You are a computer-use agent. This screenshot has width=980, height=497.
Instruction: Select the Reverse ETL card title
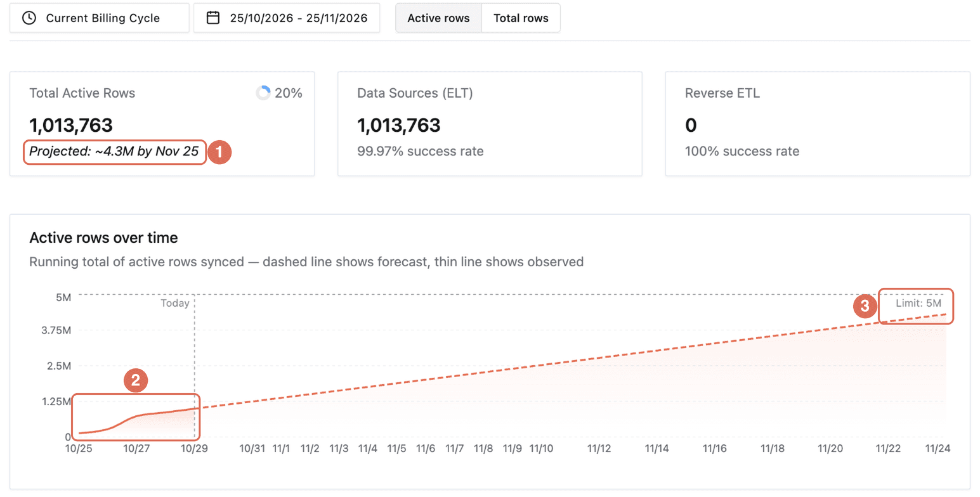tap(722, 93)
